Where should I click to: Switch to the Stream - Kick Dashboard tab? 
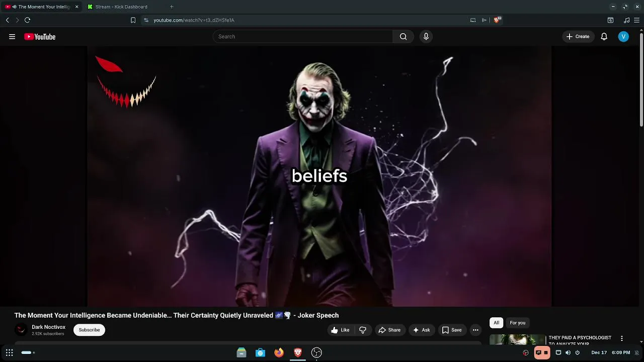coord(121,7)
